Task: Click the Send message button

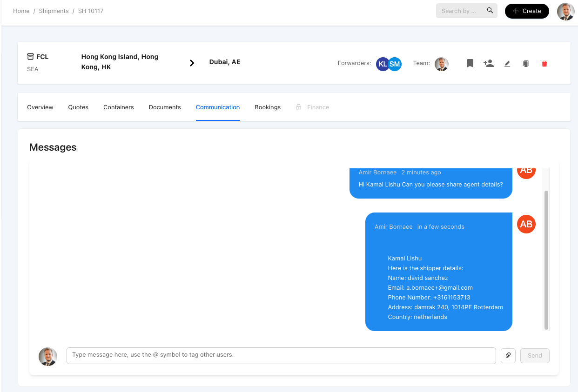Action: pos(535,356)
